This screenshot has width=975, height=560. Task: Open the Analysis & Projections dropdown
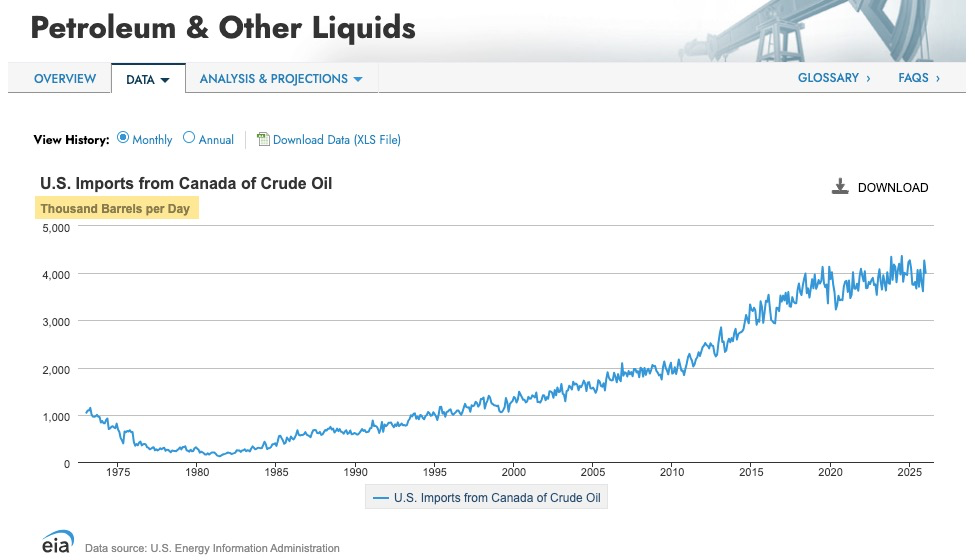pyautogui.click(x=281, y=79)
